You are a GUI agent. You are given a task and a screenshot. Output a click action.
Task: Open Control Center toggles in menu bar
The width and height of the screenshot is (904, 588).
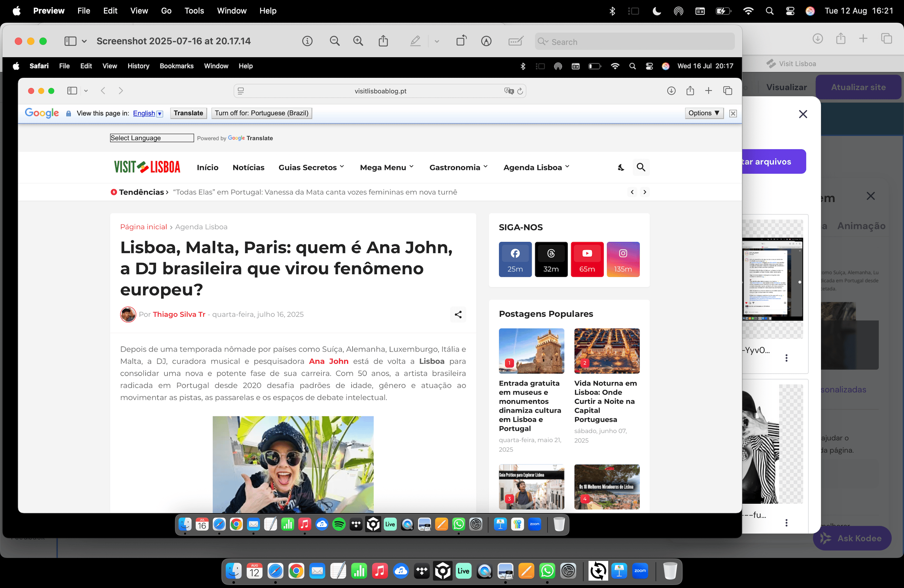point(790,11)
